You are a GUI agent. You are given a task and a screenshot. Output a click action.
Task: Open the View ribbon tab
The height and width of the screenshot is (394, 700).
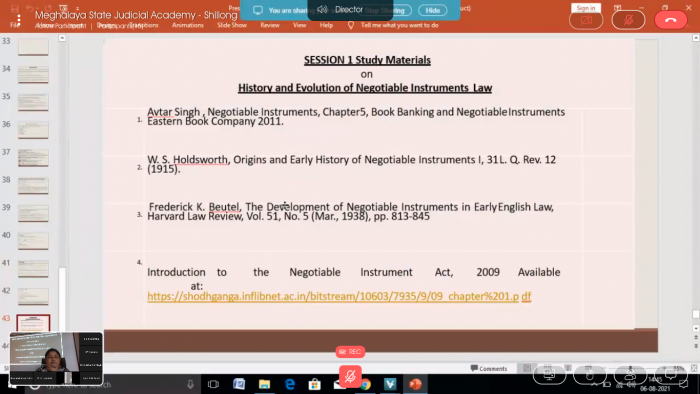pos(300,25)
